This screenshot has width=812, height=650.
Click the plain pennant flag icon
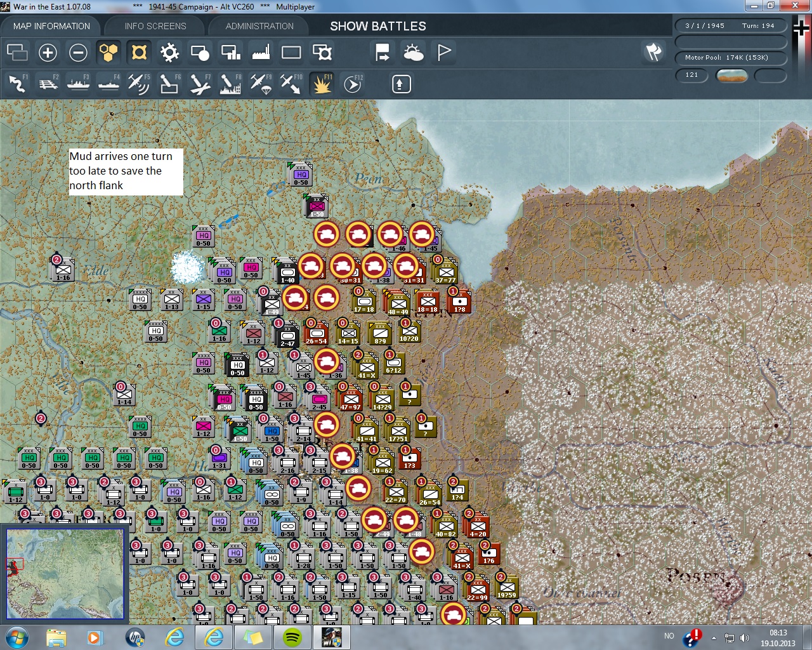pyautogui.click(x=443, y=52)
